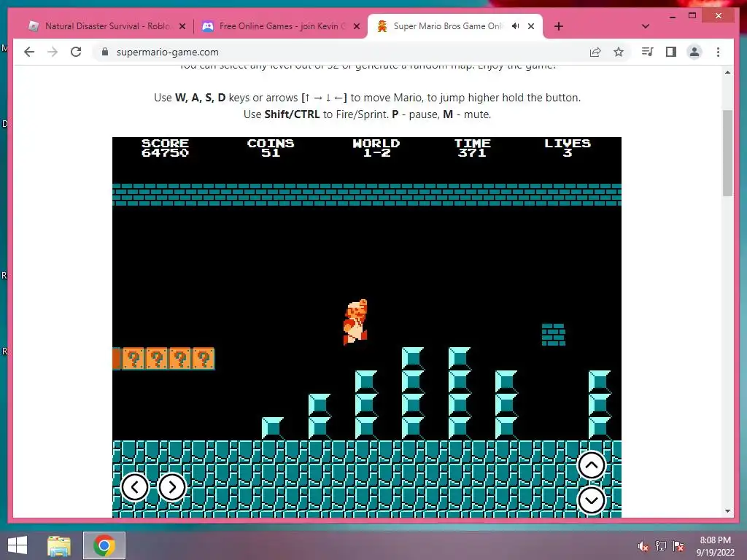Tap the on-screen left arrow game control
Viewport: 747px width, 560px height.
(x=135, y=487)
